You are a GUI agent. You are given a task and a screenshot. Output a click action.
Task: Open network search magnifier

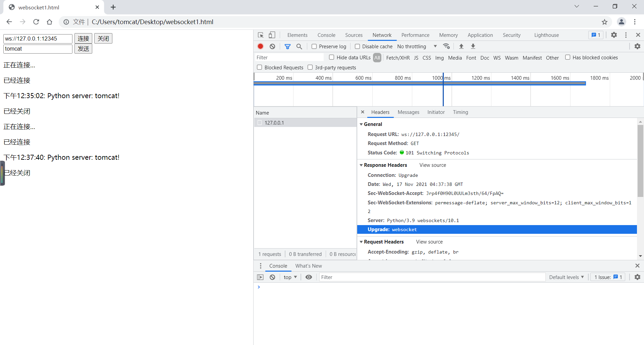click(x=299, y=46)
